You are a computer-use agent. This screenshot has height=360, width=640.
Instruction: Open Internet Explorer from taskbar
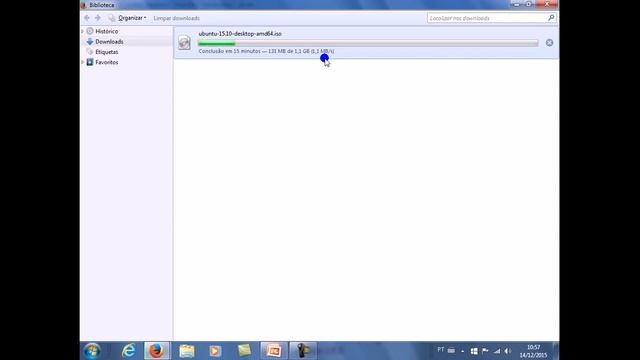(129, 351)
